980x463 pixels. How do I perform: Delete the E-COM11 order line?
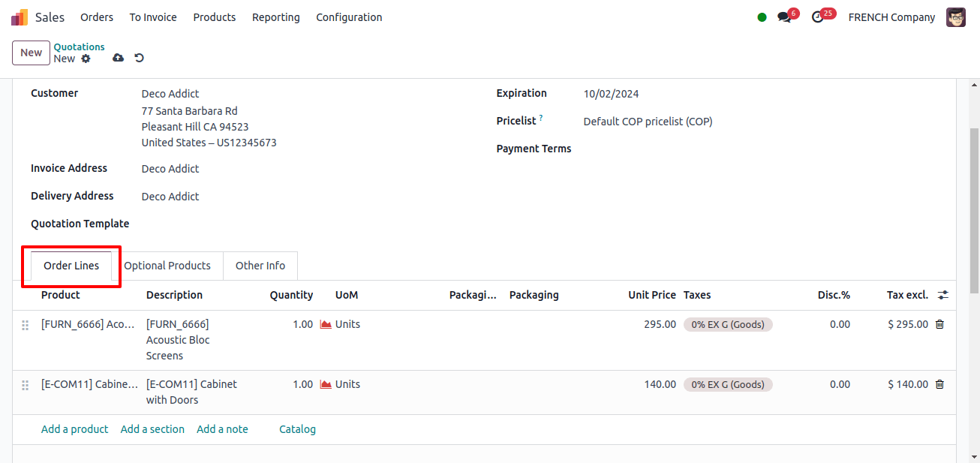tap(939, 384)
